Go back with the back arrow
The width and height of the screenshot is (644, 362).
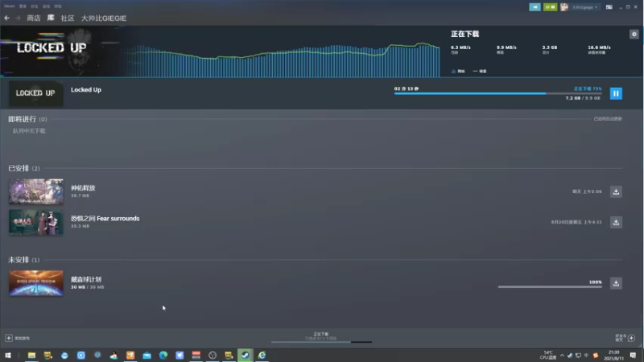click(6, 18)
